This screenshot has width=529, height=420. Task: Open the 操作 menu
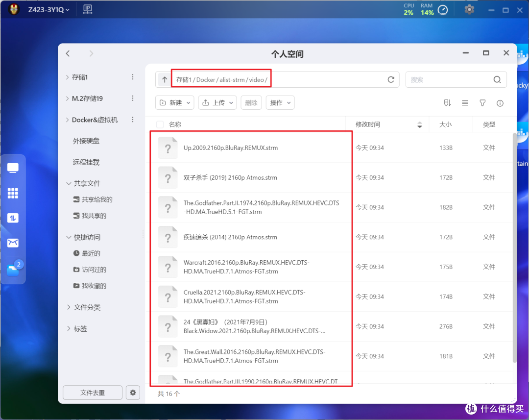pos(280,102)
